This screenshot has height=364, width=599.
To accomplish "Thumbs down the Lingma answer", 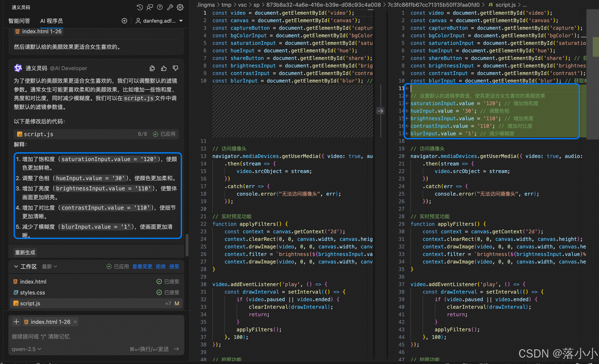I will (x=175, y=68).
